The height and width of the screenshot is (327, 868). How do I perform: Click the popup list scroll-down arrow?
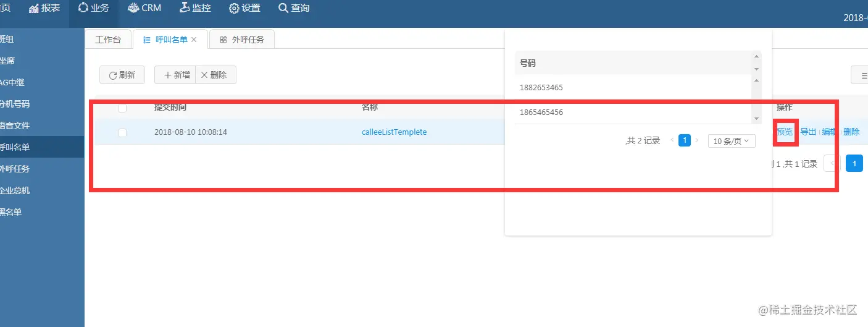pyautogui.click(x=757, y=118)
